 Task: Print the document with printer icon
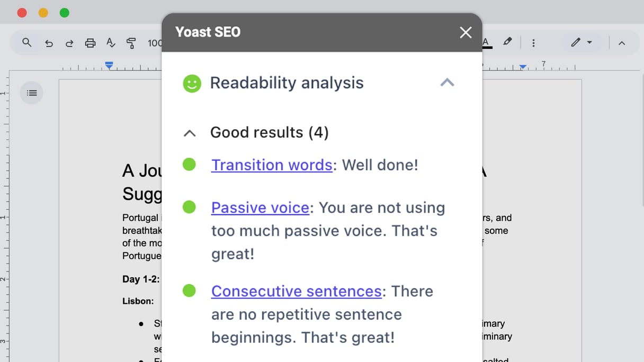(x=90, y=43)
